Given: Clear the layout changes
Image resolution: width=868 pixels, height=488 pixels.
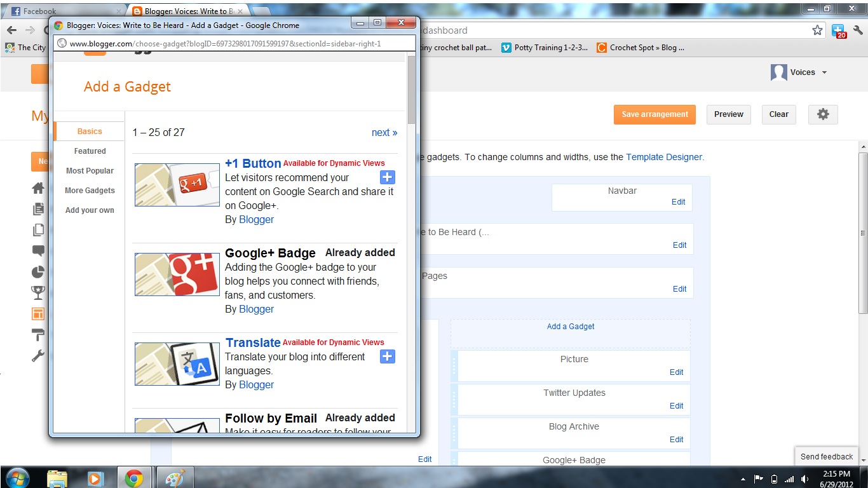Looking at the screenshot, I should [x=778, y=114].
